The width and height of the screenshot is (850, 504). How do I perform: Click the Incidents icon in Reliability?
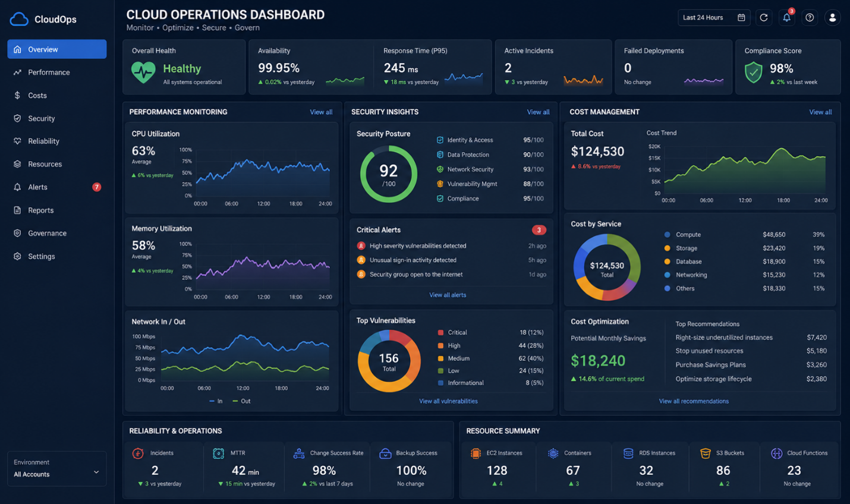tap(138, 453)
